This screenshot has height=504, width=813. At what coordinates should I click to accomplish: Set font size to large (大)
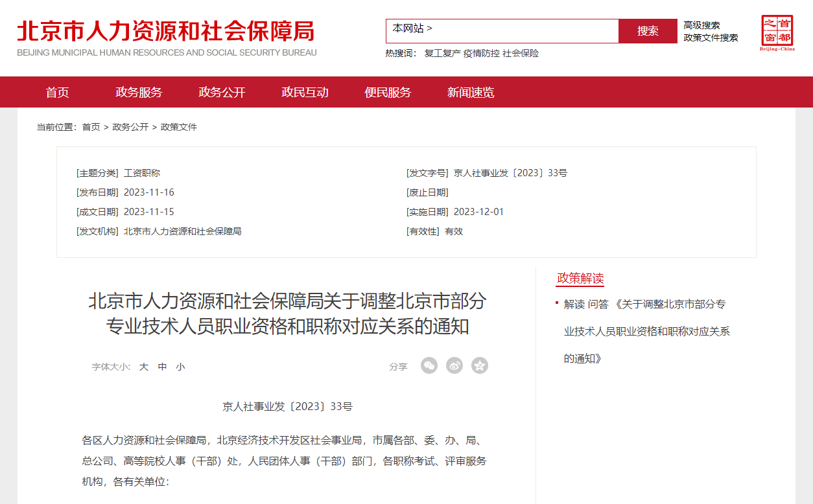(x=144, y=367)
